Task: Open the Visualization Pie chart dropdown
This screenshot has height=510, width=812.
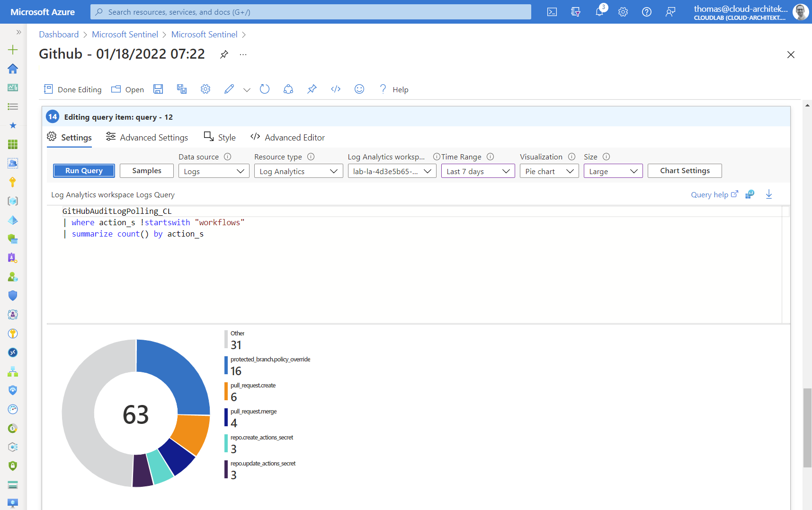Action: coord(549,171)
